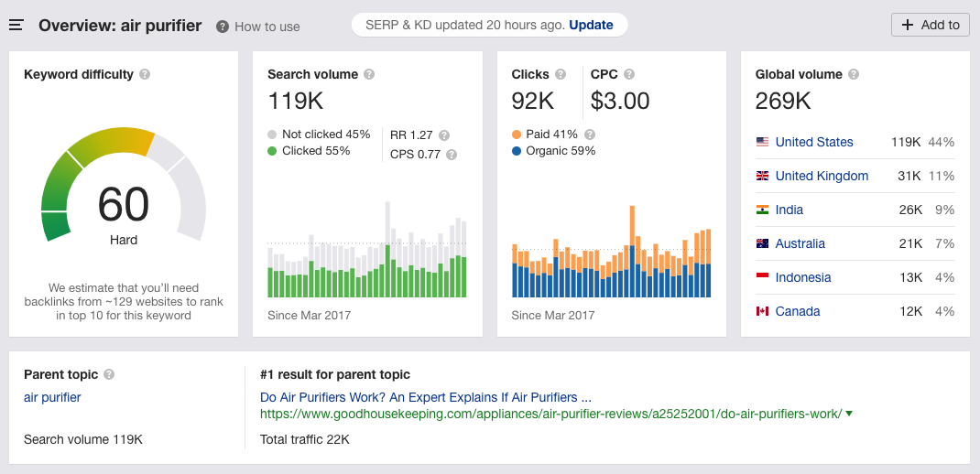Screen dimensions: 980x474
Task: Click the Clicks help icon
Action: (561, 74)
